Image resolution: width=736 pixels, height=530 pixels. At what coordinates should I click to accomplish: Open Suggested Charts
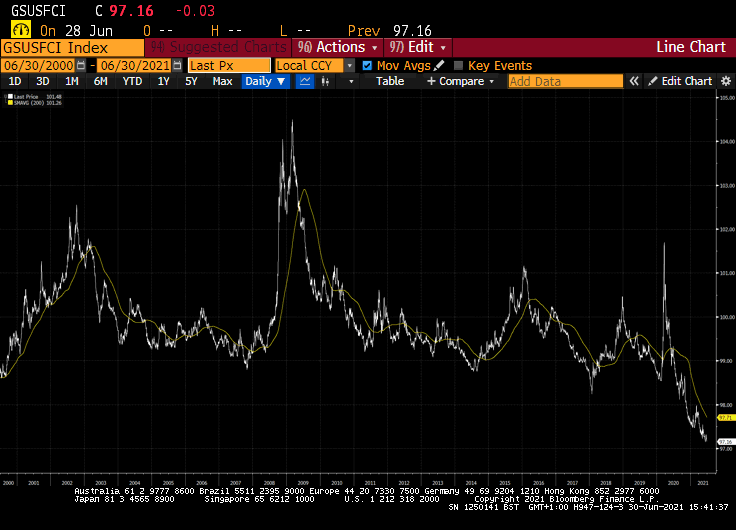pos(218,47)
